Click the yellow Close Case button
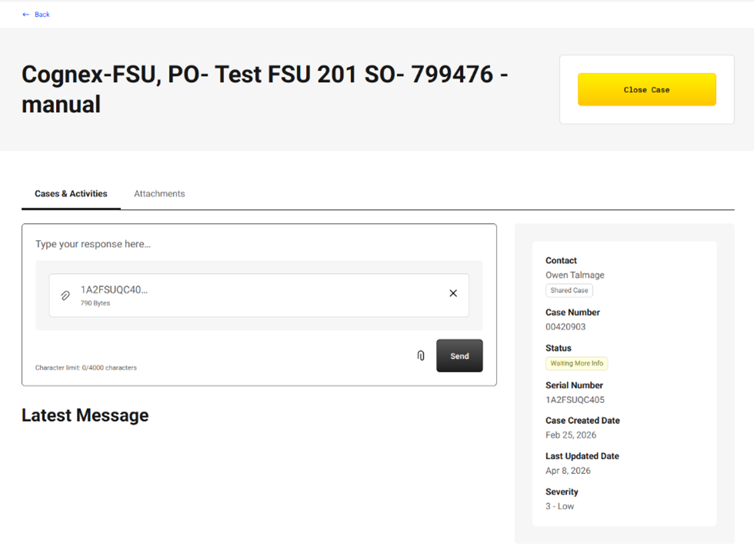Viewport: 754px width, 560px height. point(647,89)
